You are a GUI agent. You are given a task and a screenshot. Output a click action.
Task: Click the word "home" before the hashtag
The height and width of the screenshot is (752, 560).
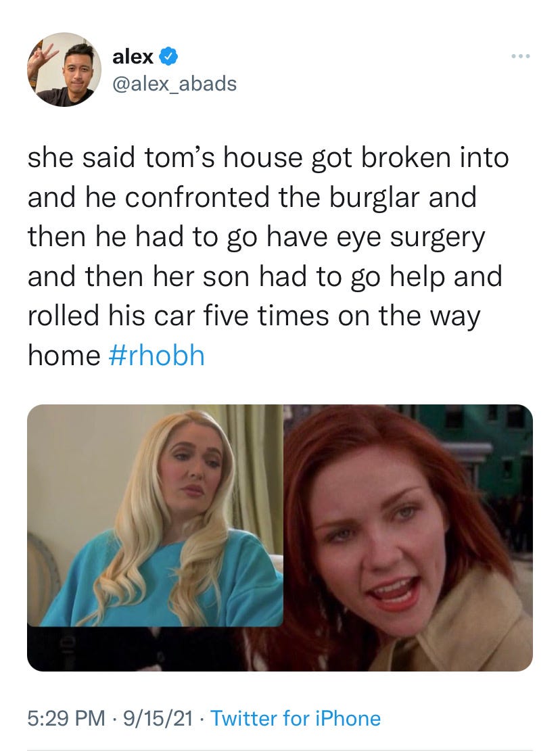(x=64, y=356)
